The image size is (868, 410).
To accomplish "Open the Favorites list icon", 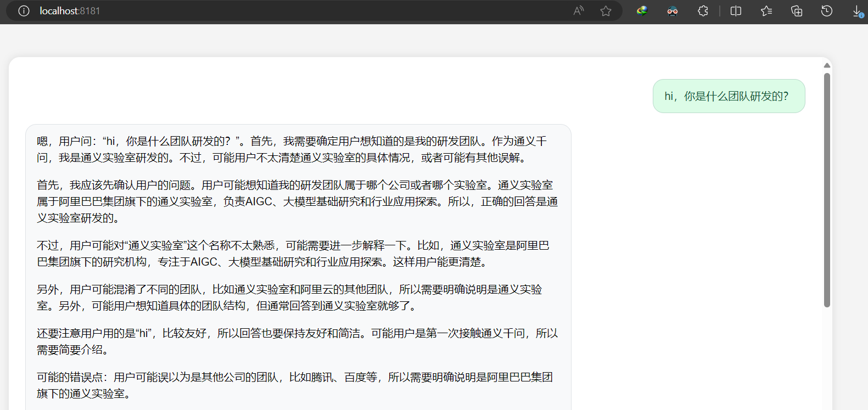I will tap(766, 11).
